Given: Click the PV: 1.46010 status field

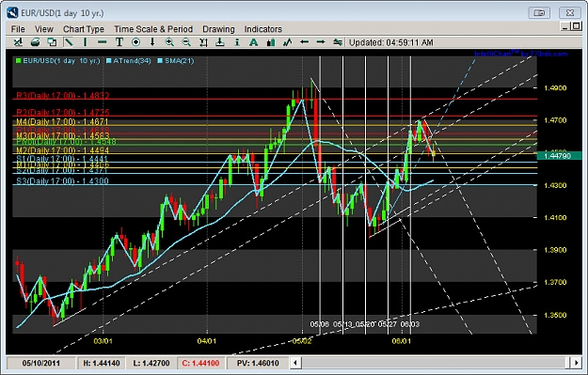Looking at the screenshot, I should [x=258, y=363].
